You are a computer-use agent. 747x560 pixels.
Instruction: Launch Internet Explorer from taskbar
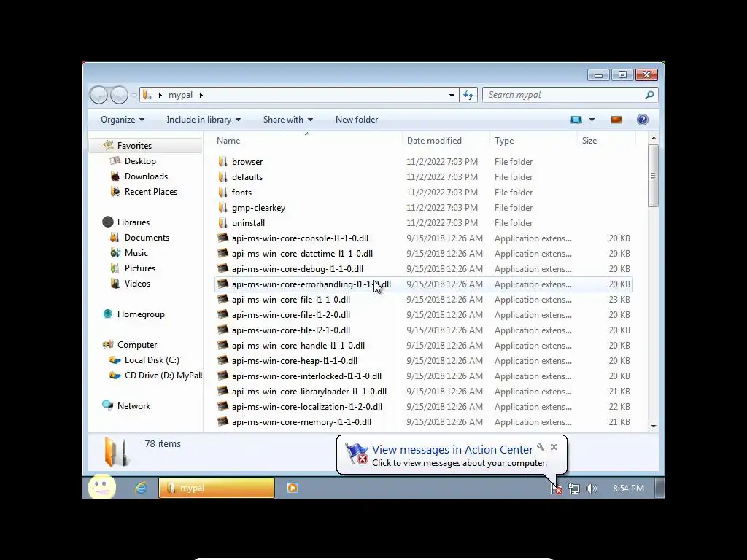[x=141, y=488]
